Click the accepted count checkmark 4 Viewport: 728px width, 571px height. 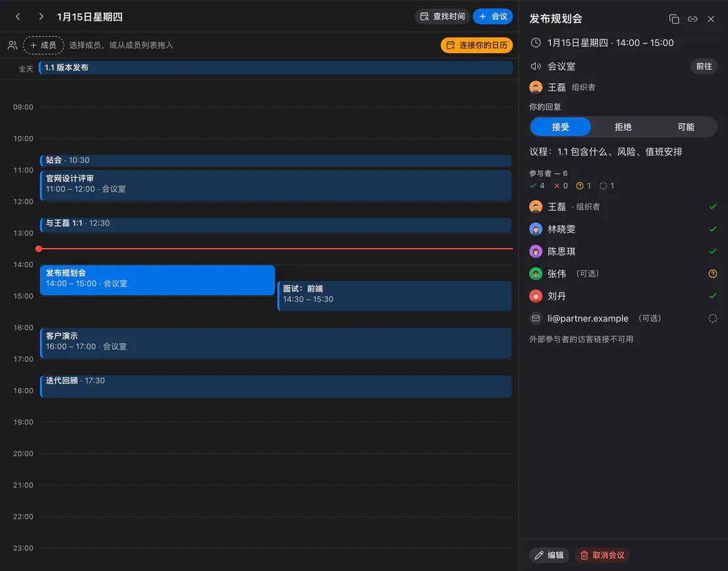tap(537, 186)
